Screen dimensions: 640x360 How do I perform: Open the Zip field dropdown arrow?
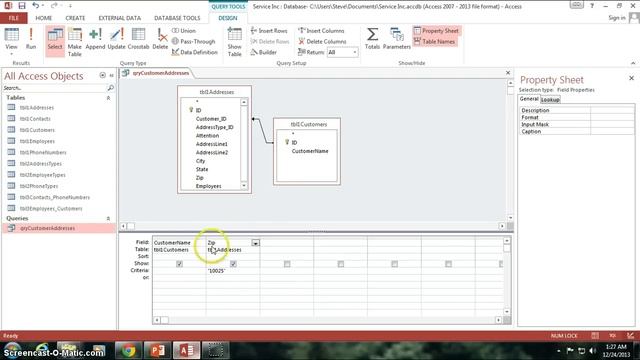click(x=255, y=243)
